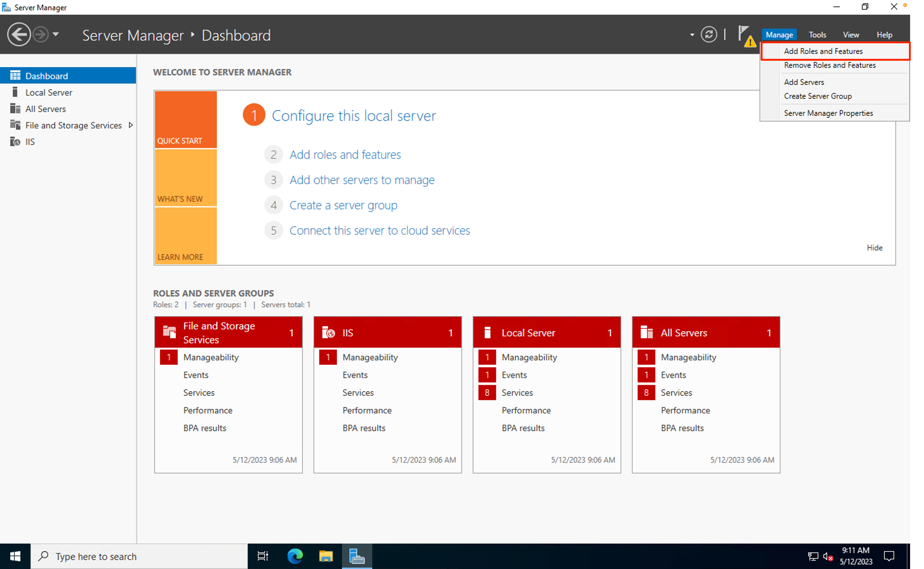The width and height of the screenshot is (924, 569).
Task: Expand File and Storage Services submenu arrow
Action: (131, 125)
